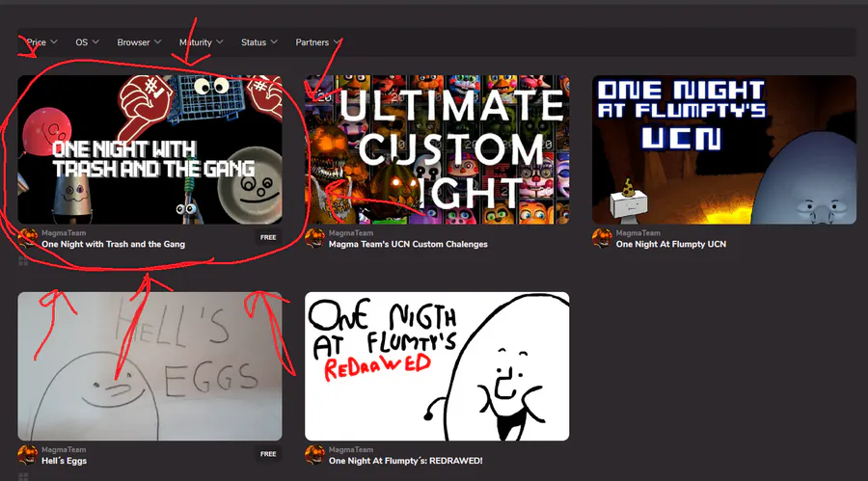Click the Hell's Eggs title link

pyautogui.click(x=65, y=461)
